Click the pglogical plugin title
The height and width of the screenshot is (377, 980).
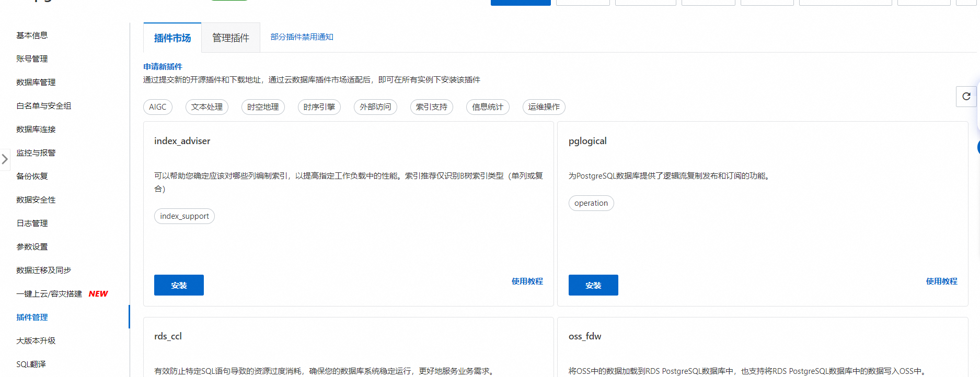[x=587, y=141]
